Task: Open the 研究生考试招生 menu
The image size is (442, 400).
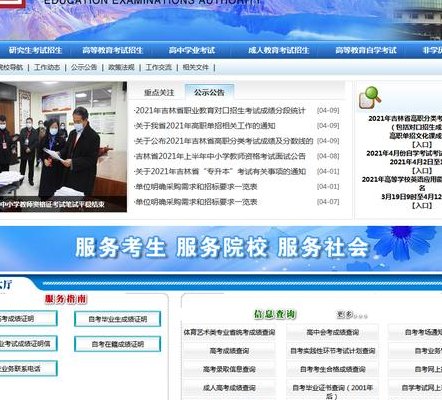Action: 35,50
